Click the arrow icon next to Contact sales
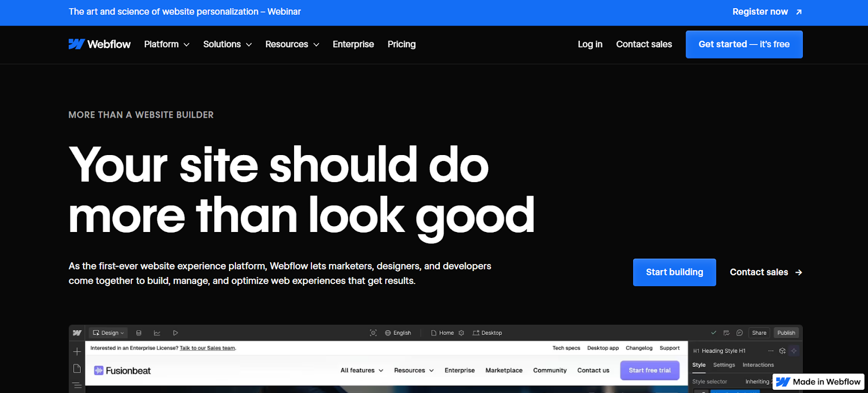The image size is (868, 393). coord(799,272)
